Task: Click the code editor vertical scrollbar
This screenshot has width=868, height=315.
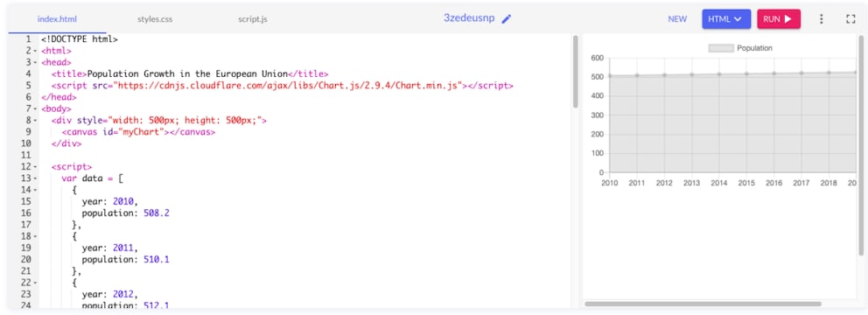Action: point(575,72)
